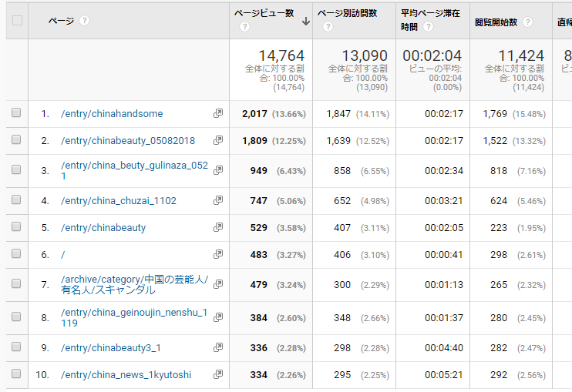Open external link icon for china_news_1kyutoshi row
The width and height of the screenshot is (572, 392).
[218, 374]
